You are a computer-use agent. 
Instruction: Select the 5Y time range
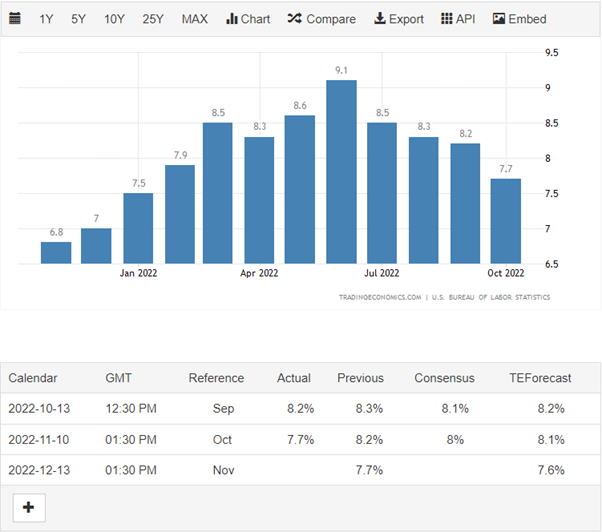click(x=79, y=19)
